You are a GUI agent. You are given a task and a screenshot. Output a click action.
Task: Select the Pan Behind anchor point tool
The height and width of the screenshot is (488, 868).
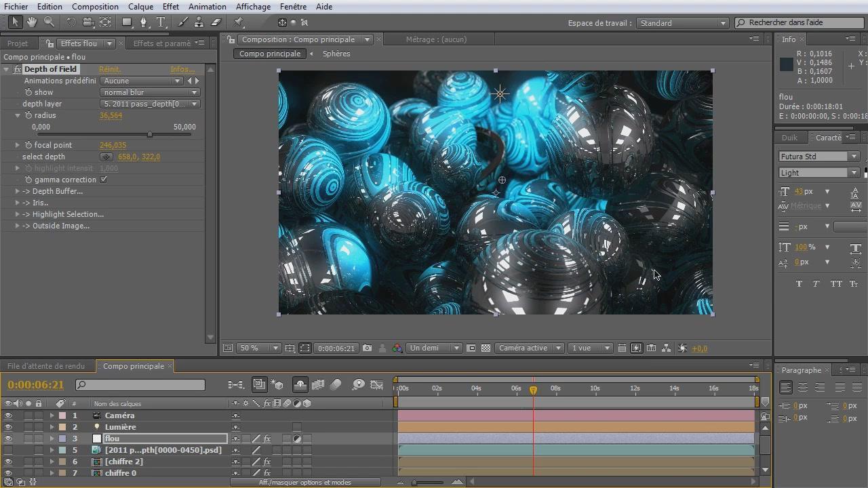coord(105,22)
